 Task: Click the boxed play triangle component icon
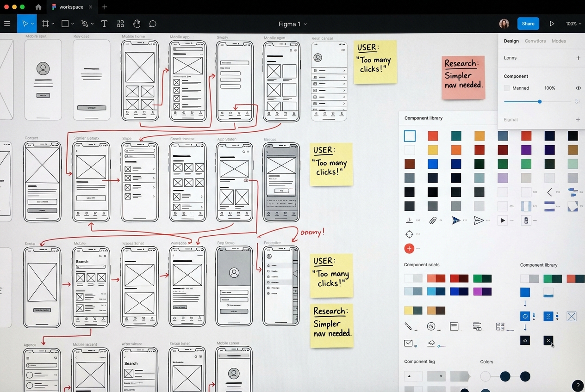pos(502,220)
